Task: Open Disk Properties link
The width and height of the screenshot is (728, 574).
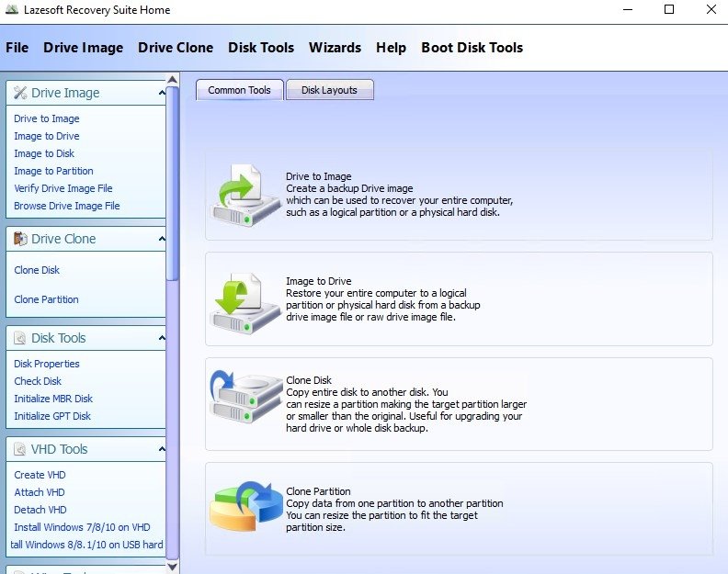Action: tap(47, 364)
